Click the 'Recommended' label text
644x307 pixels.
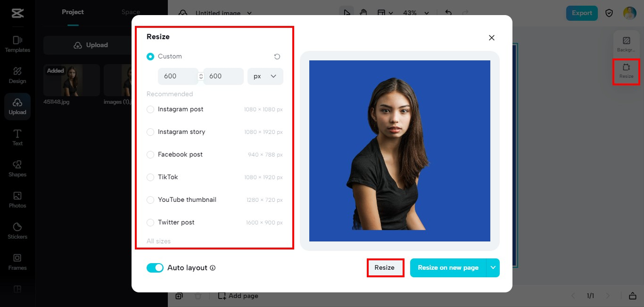(x=170, y=94)
